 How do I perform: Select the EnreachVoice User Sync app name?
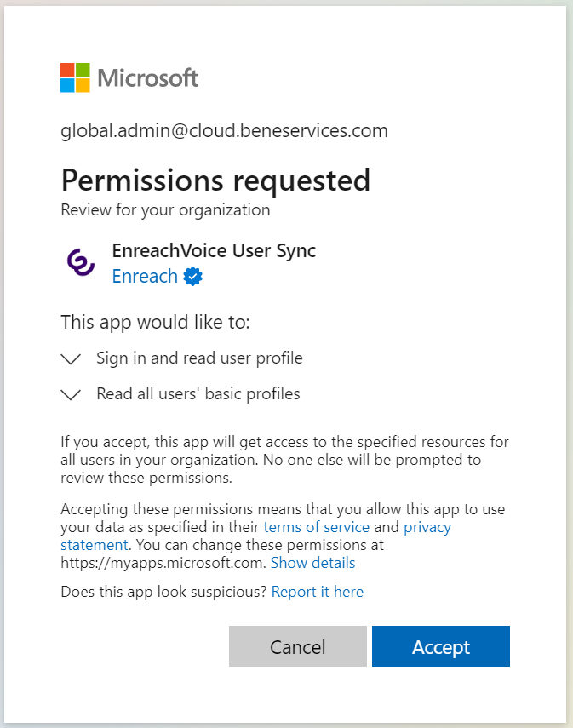click(214, 251)
